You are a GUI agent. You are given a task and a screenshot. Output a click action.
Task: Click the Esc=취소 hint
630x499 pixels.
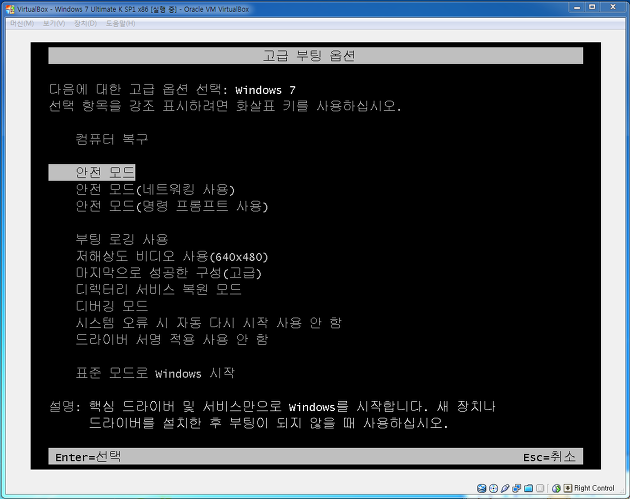549,457
